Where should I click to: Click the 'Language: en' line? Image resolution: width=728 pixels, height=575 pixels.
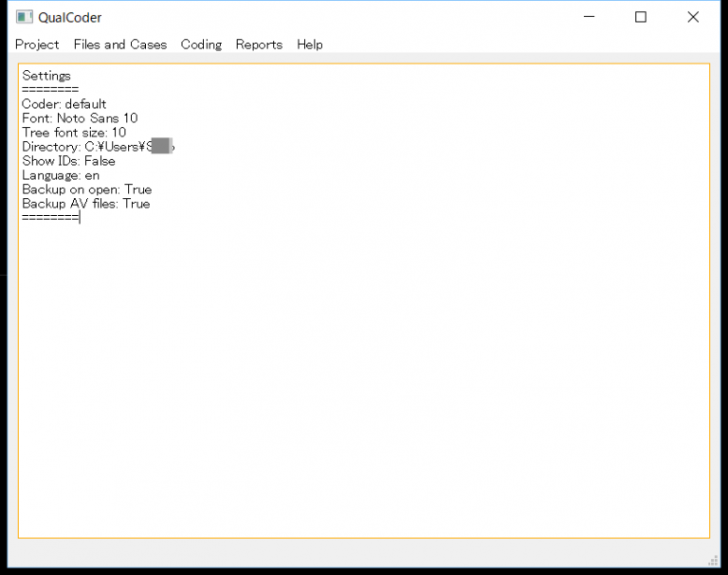click(x=61, y=175)
